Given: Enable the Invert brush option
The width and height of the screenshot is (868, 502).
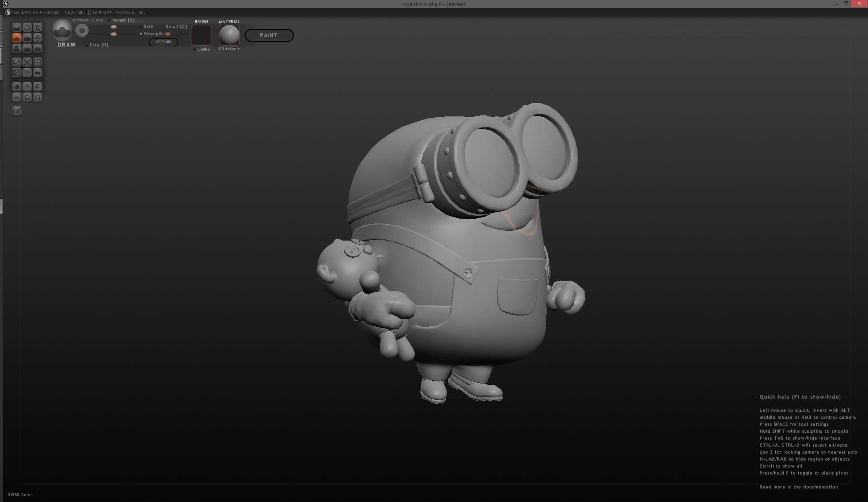Looking at the screenshot, I should coord(108,20).
